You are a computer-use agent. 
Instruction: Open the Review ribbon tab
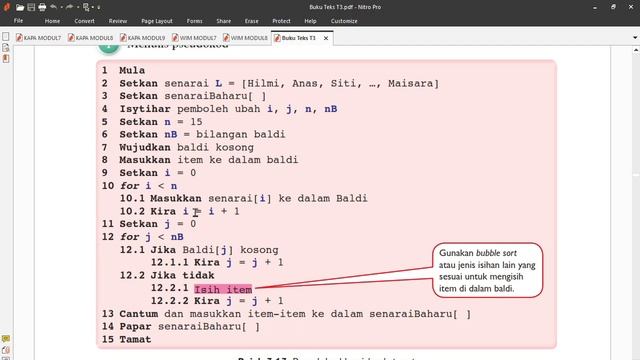tap(118, 21)
